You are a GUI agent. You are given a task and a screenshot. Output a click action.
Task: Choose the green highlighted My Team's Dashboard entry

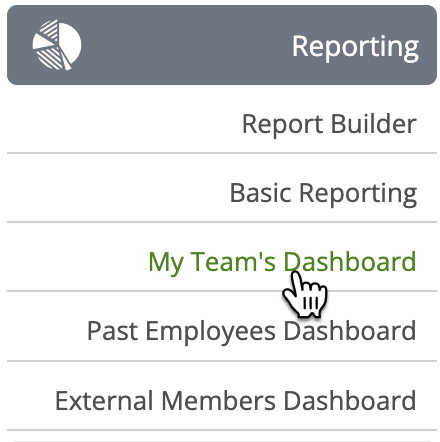tap(282, 263)
